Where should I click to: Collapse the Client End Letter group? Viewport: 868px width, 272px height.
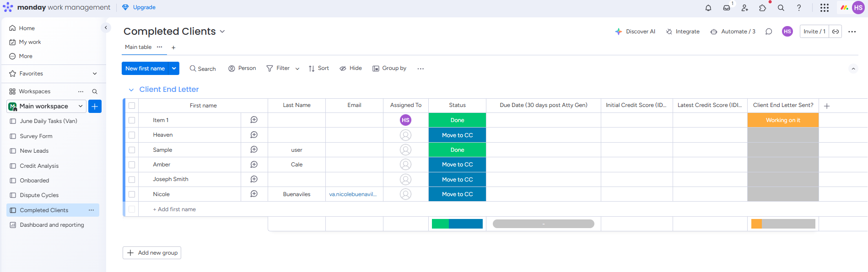131,90
